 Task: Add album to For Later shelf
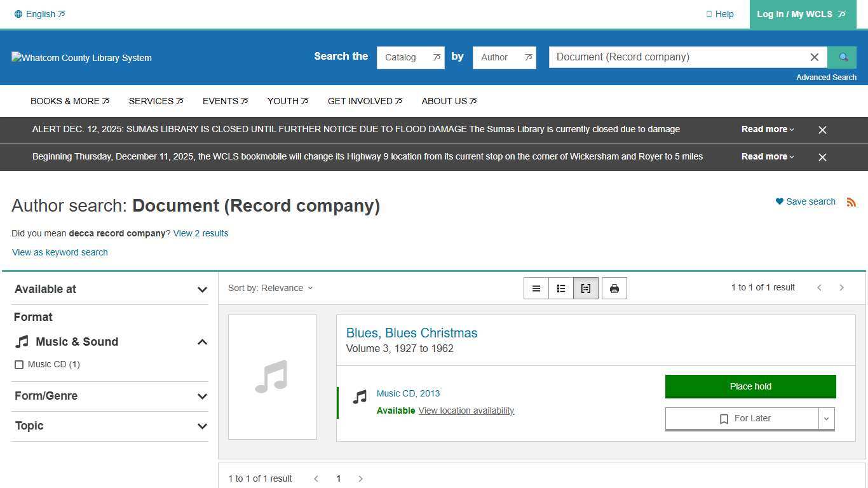click(x=743, y=418)
